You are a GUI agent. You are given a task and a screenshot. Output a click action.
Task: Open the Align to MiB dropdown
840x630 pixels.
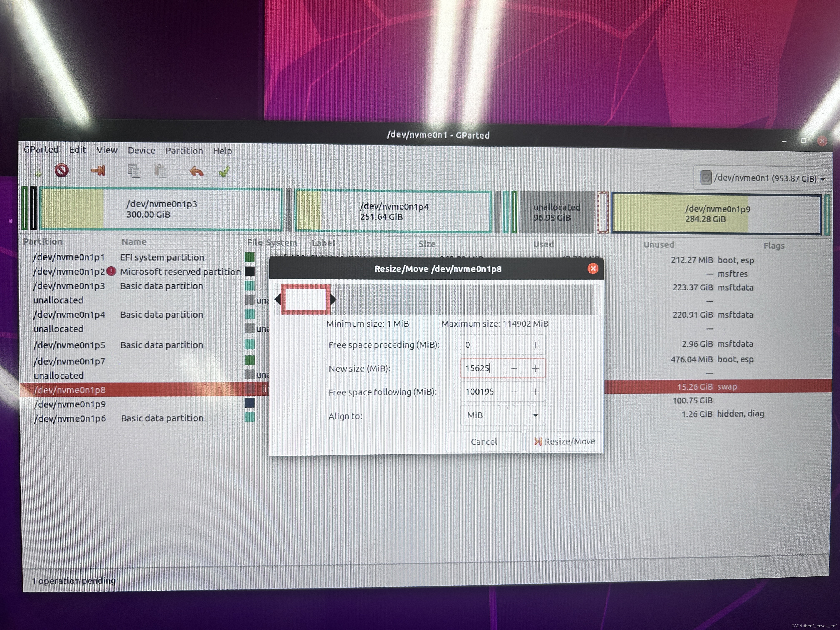pos(502,415)
